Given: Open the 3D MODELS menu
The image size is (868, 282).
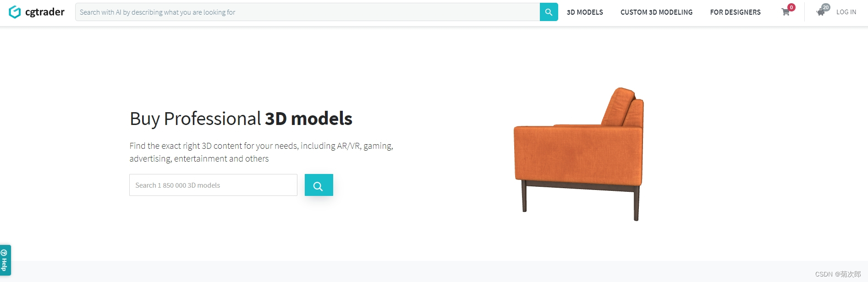Looking at the screenshot, I should (x=585, y=12).
